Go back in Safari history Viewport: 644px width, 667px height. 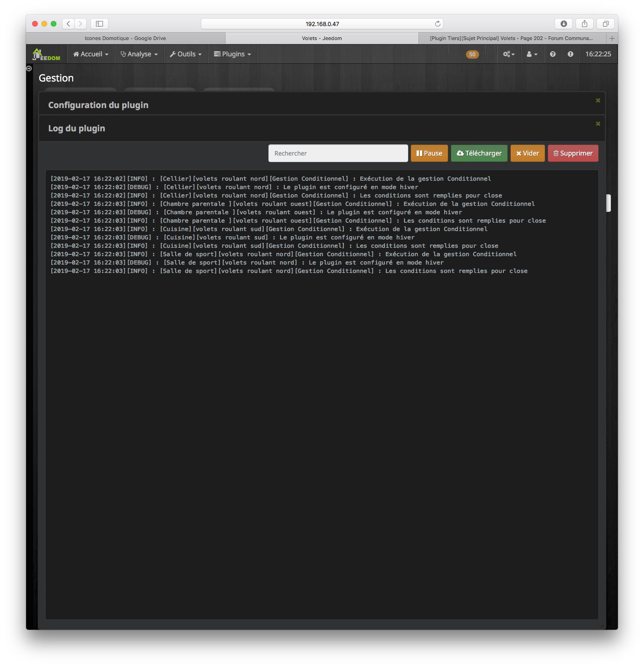click(x=69, y=23)
